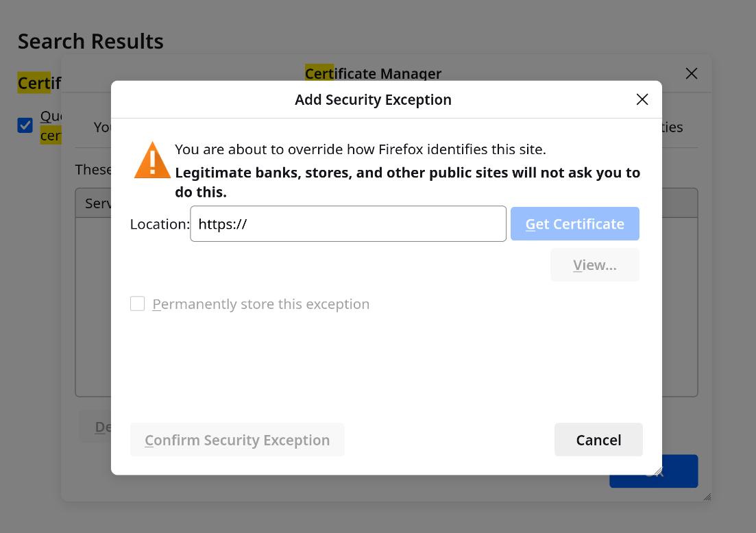Click the Server column header
Image resolution: width=756 pixels, height=533 pixels.
tap(98, 203)
